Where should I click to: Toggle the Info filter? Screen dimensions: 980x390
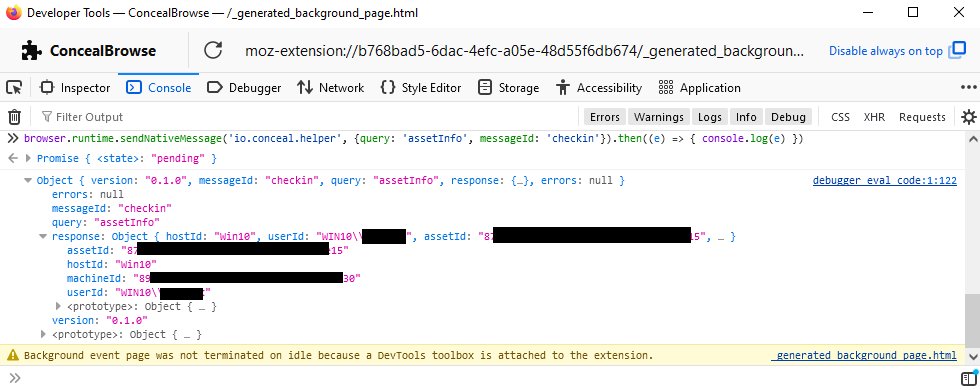coord(746,117)
